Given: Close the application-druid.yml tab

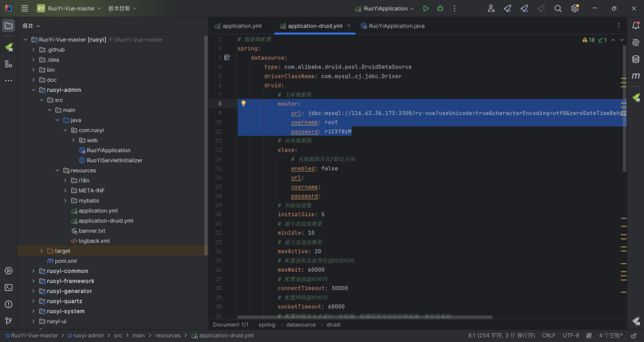Looking at the screenshot, I should [348, 26].
